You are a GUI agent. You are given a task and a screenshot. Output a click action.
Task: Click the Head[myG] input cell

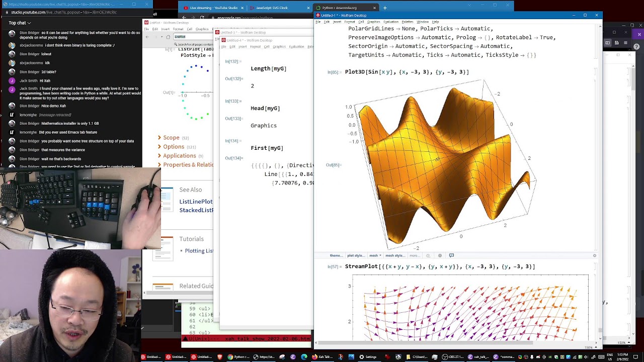point(265,108)
